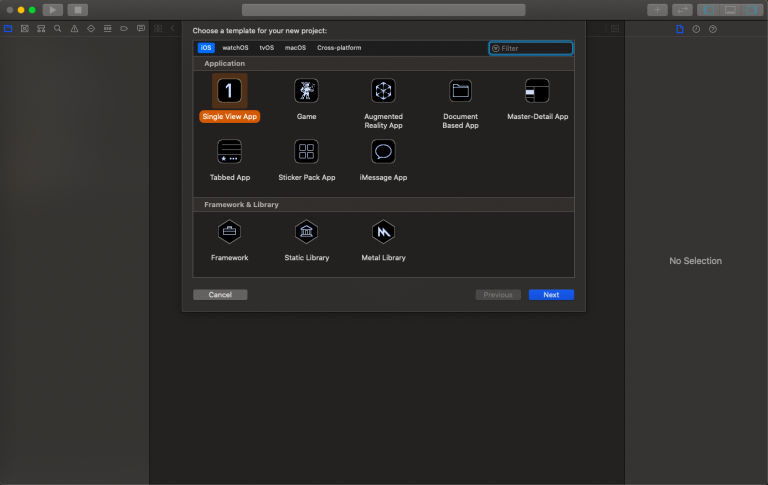This screenshot has height=485, width=768.
Task: Click the disabled Previous button
Action: click(x=498, y=294)
